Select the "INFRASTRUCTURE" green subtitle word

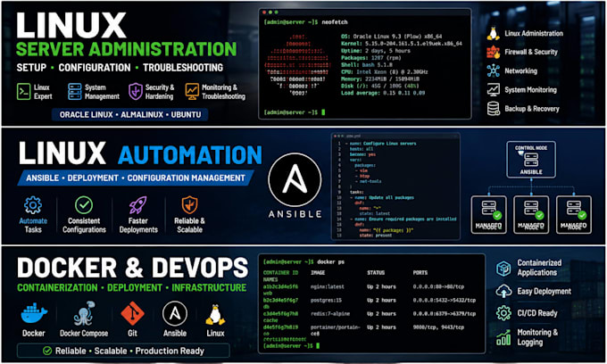tap(209, 288)
